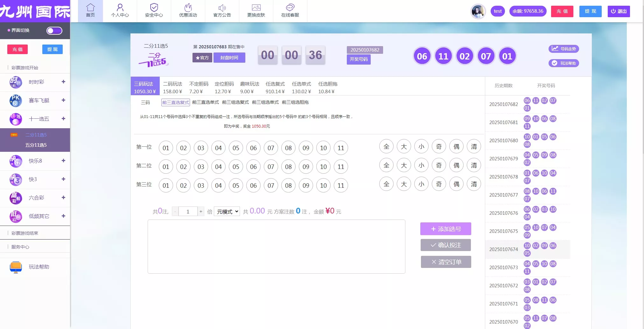Image resolution: width=644 pixels, height=329 pixels.
Task: Click the 添加选号 button
Action: 445,229
